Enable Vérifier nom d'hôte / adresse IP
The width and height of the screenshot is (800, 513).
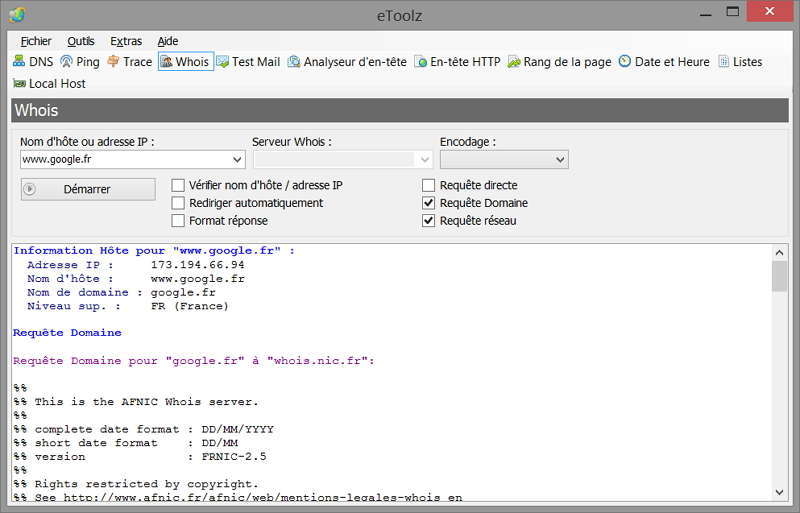pos(178,185)
